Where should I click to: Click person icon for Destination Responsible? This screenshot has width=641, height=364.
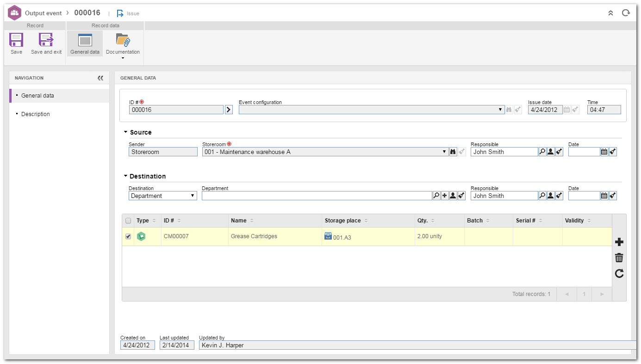pyautogui.click(x=551, y=196)
